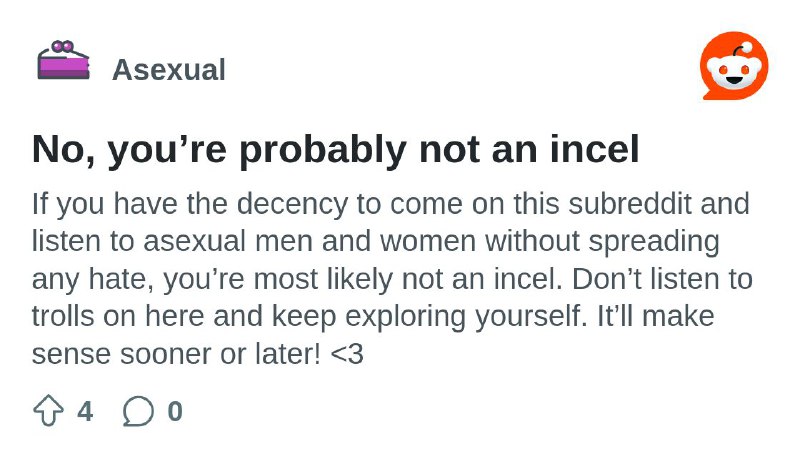Open comments via the speech bubble icon

click(x=138, y=411)
